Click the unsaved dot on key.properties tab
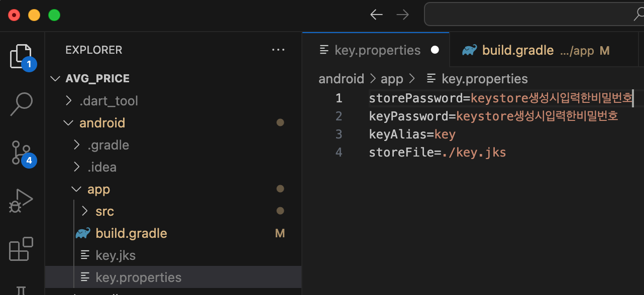 [435, 50]
